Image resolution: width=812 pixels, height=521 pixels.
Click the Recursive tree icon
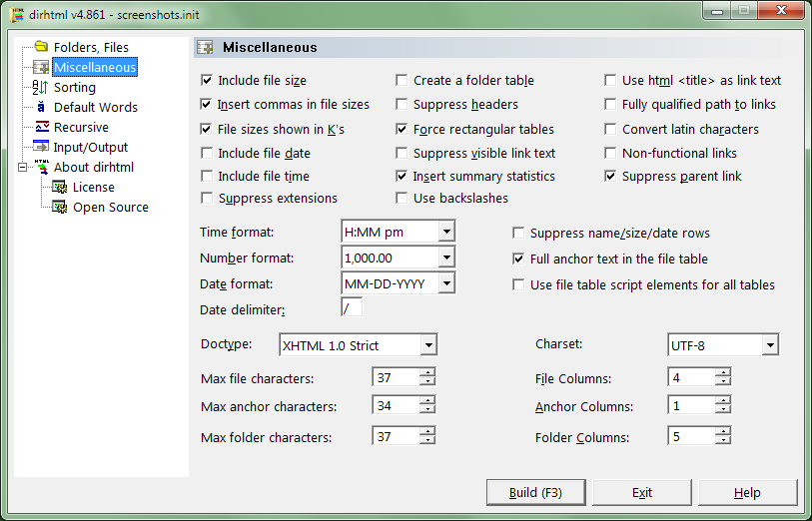pyautogui.click(x=41, y=127)
